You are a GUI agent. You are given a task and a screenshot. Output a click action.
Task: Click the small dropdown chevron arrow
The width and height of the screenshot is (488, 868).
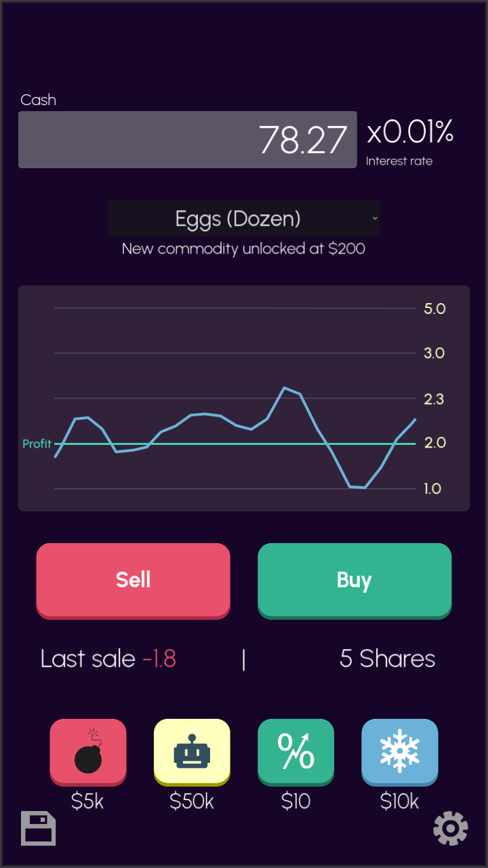(x=375, y=218)
